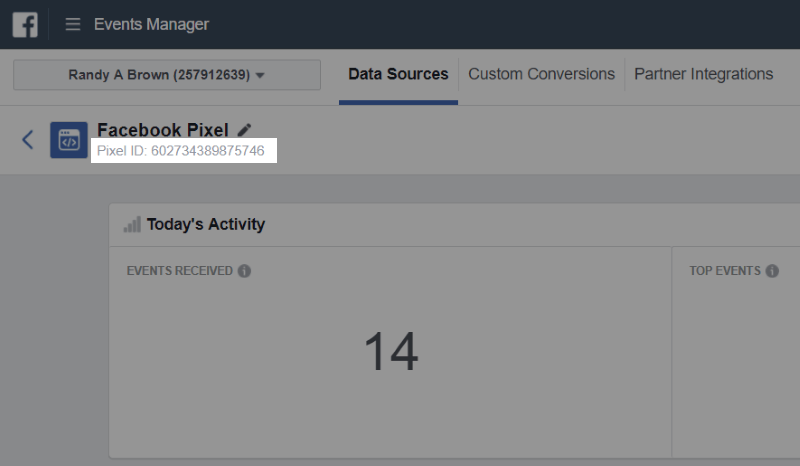Click the events received count 14
This screenshot has height=466, width=800.
coord(391,351)
